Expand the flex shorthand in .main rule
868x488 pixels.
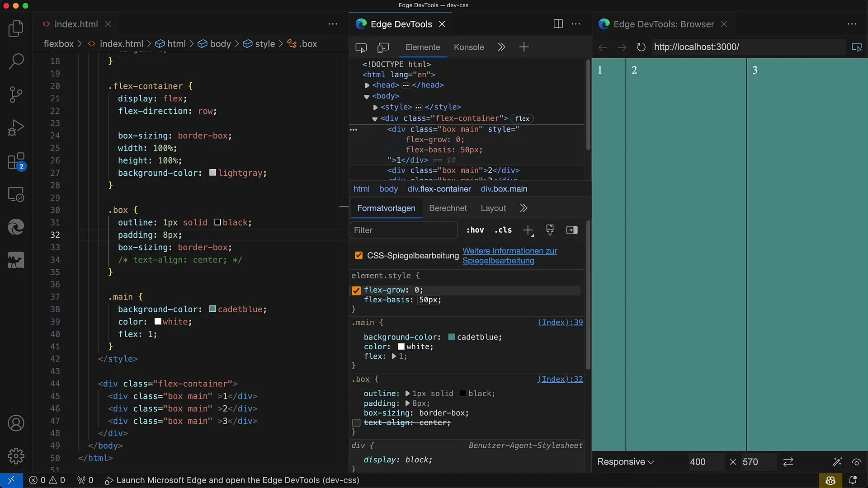point(394,357)
